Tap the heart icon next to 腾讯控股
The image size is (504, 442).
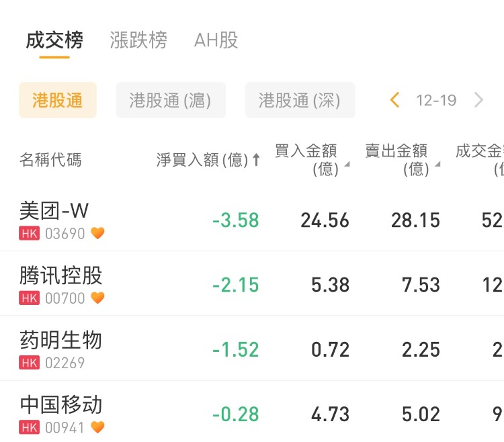97,298
